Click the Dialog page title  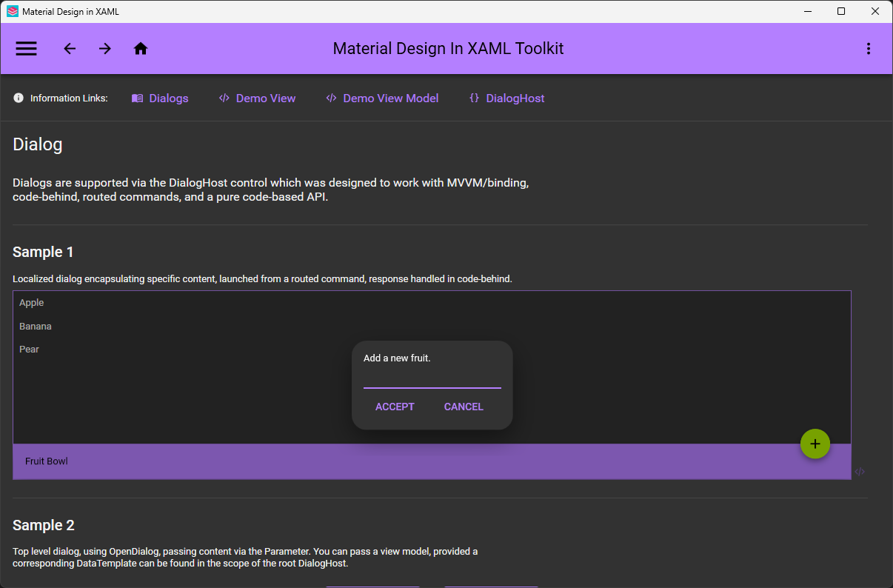click(x=38, y=144)
